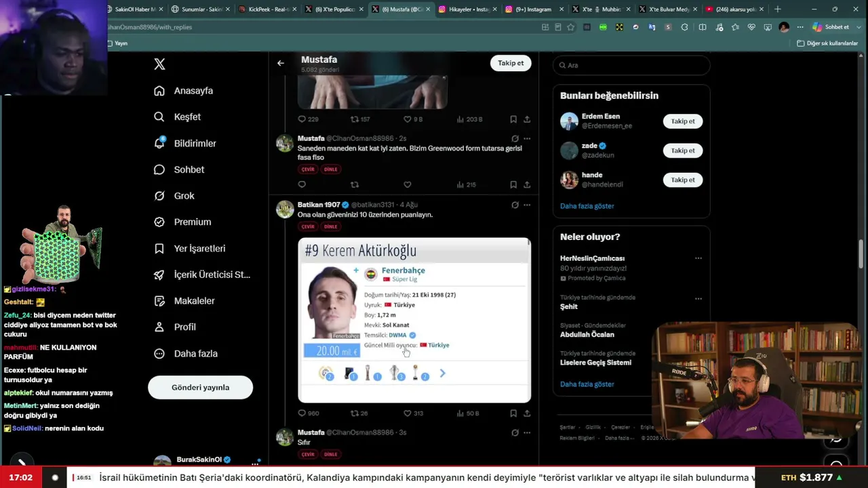This screenshot has width=868, height=488.
Task: Follow hande
Action: [x=683, y=180]
